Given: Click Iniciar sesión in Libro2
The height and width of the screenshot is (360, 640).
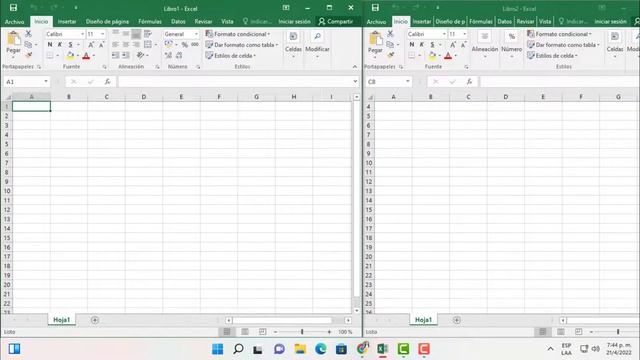Looking at the screenshot, I should point(610,21).
